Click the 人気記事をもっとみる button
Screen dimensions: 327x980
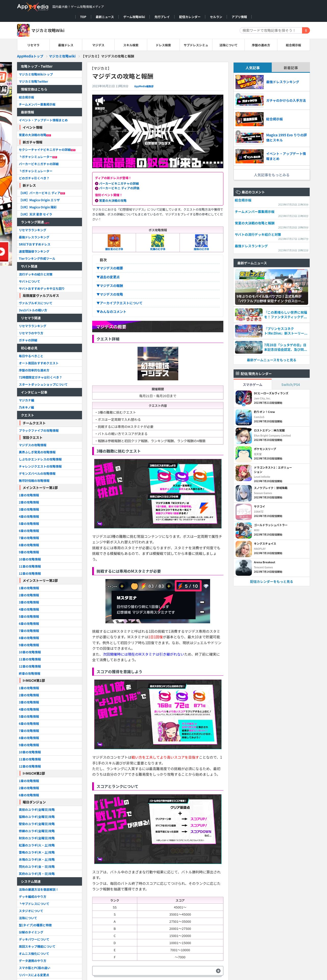tap(271, 175)
